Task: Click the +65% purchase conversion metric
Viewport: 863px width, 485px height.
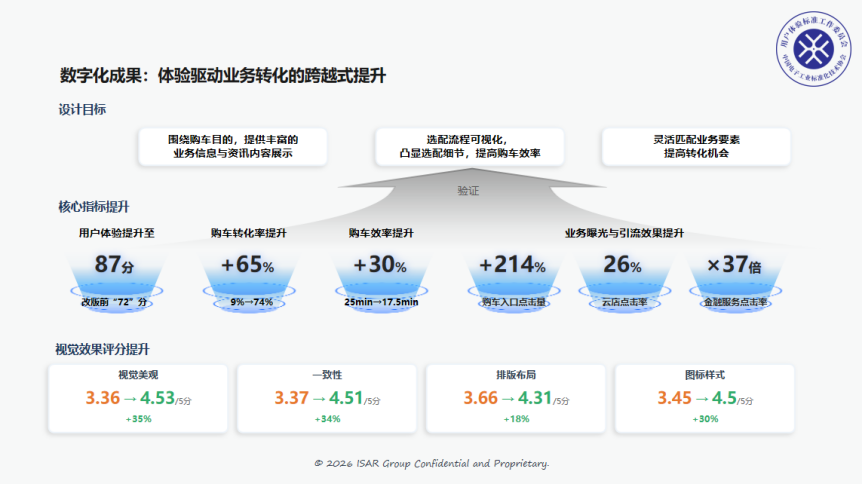Action: (x=247, y=266)
